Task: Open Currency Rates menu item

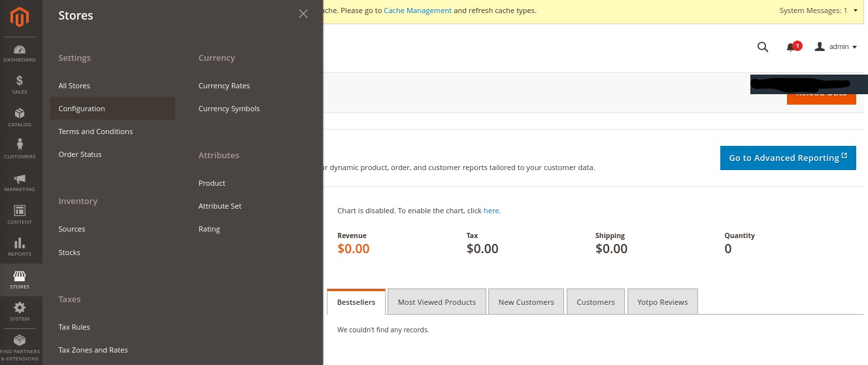Action: (x=224, y=86)
